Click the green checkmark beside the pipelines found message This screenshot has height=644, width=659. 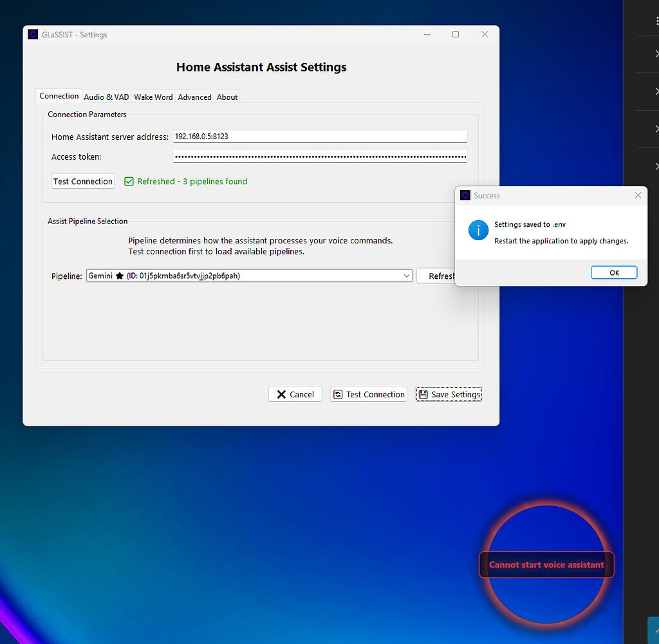(x=129, y=181)
